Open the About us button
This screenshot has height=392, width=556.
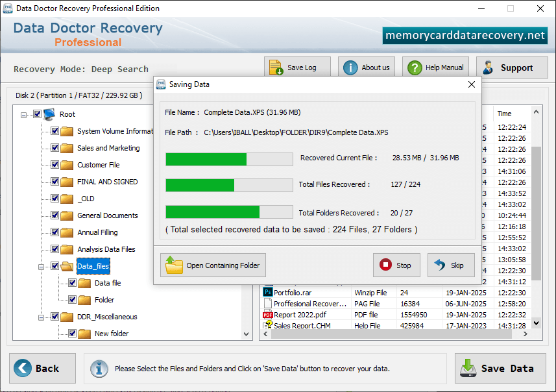[x=367, y=67]
